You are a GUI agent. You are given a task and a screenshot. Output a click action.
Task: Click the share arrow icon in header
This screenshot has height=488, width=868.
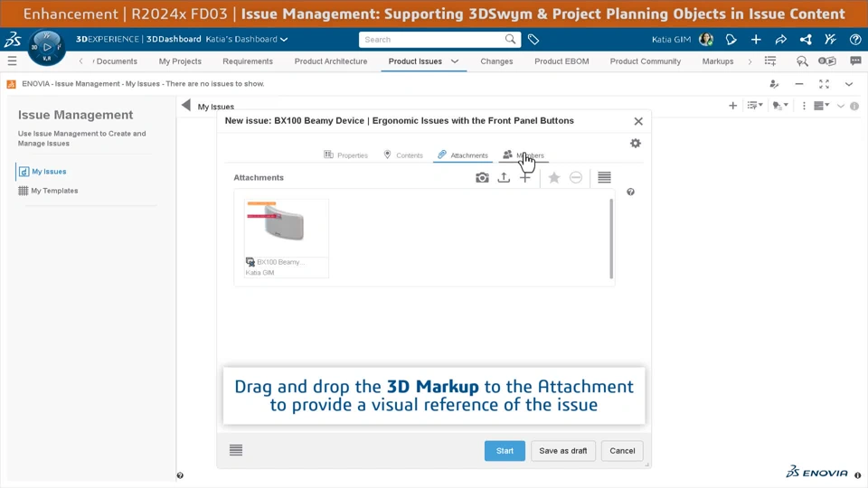(780, 39)
